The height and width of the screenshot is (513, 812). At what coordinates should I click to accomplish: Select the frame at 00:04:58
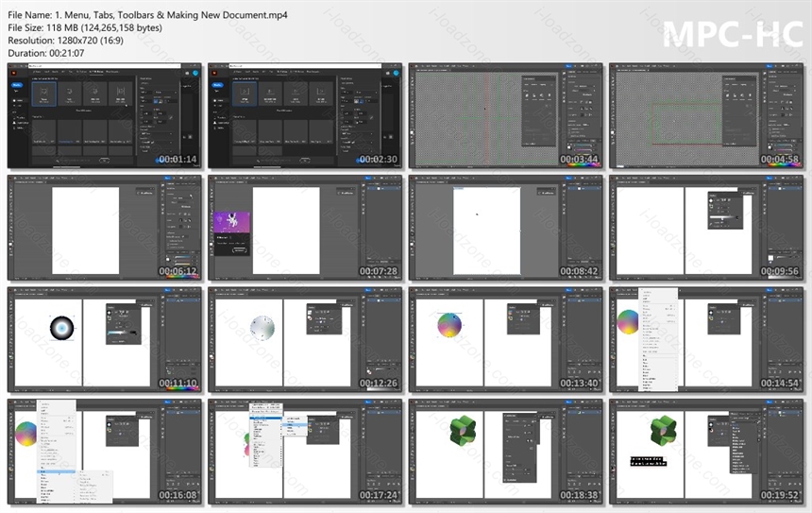706,115
